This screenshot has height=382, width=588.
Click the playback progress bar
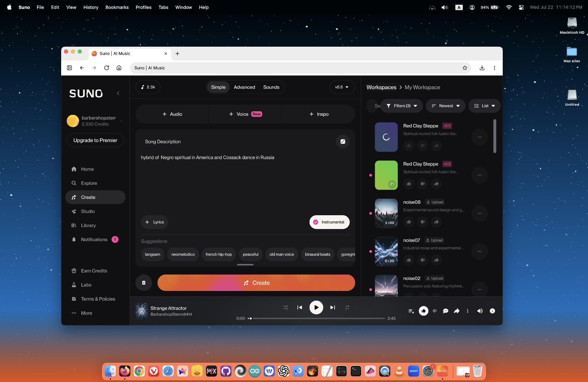[x=316, y=318]
